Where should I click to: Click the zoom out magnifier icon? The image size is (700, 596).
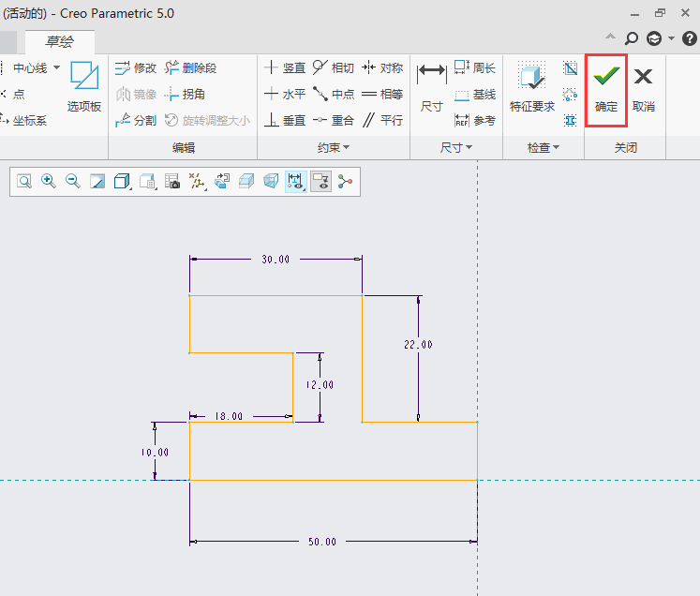[x=72, y=182]
